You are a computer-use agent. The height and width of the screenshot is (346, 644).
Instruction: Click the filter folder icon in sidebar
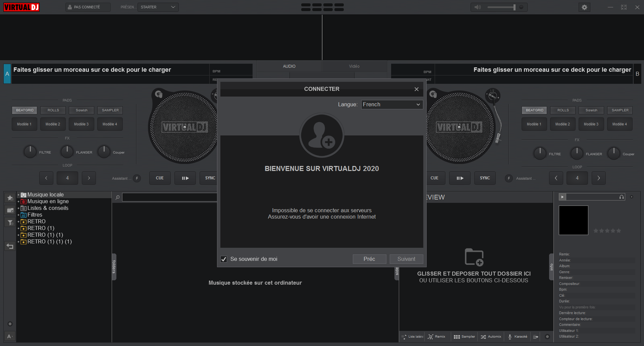(10, 222)
